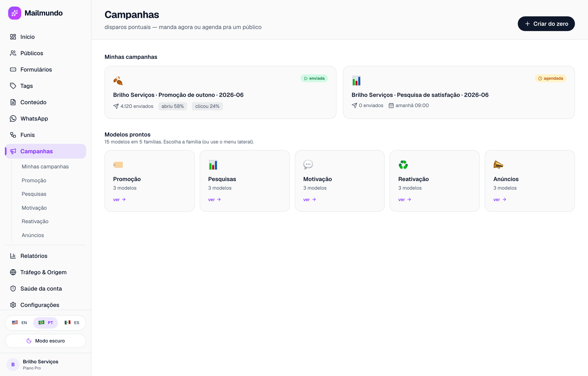Click the Criar do zero button
The width and height of the screenshot is (588, 376).
tap(546, 24)
